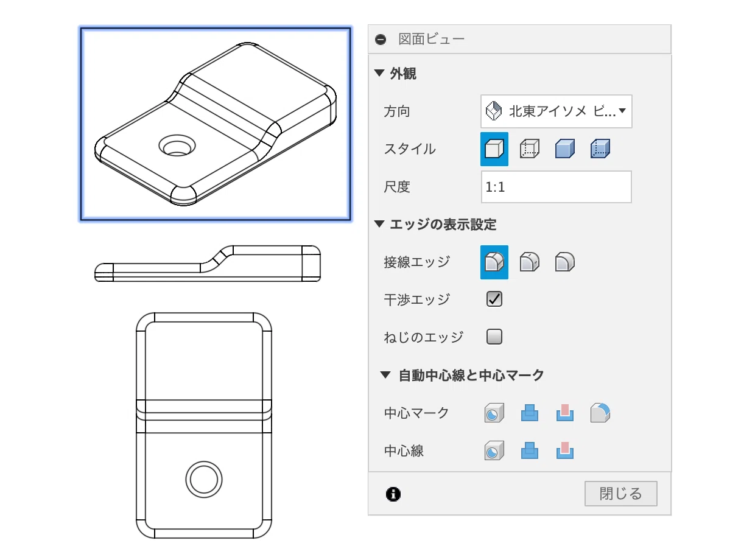Click the 干渉エッジ label
755x560 pixels.
click(417, 299)
